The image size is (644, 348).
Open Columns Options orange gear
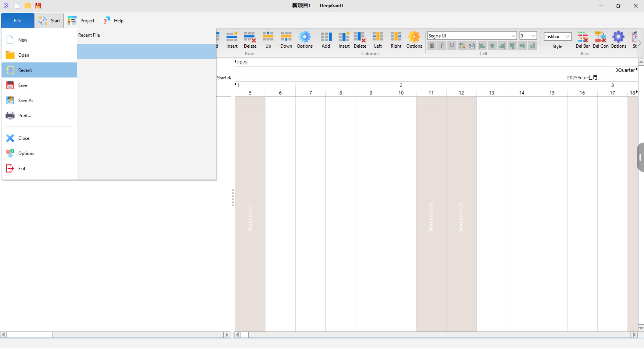tap(414, 40)
